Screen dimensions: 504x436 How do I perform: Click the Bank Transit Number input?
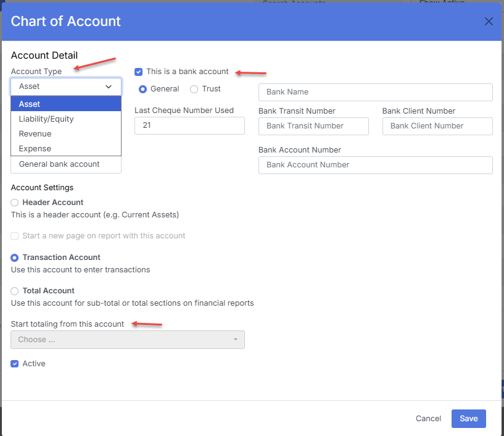coord(313,126)
